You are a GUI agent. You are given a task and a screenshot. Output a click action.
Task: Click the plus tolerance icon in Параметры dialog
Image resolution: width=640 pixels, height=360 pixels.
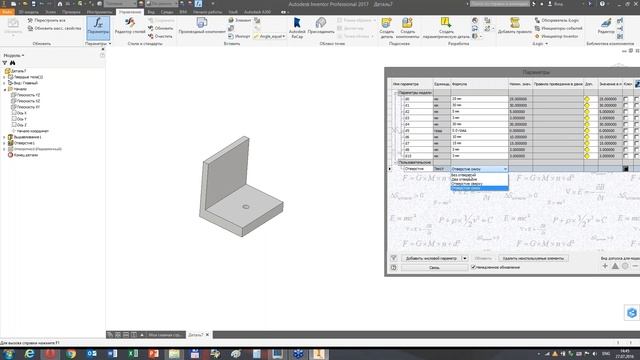click(605, 266)
